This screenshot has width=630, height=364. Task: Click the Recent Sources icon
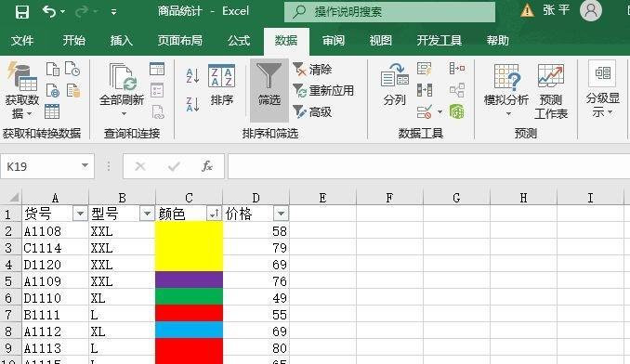[72, 69]
